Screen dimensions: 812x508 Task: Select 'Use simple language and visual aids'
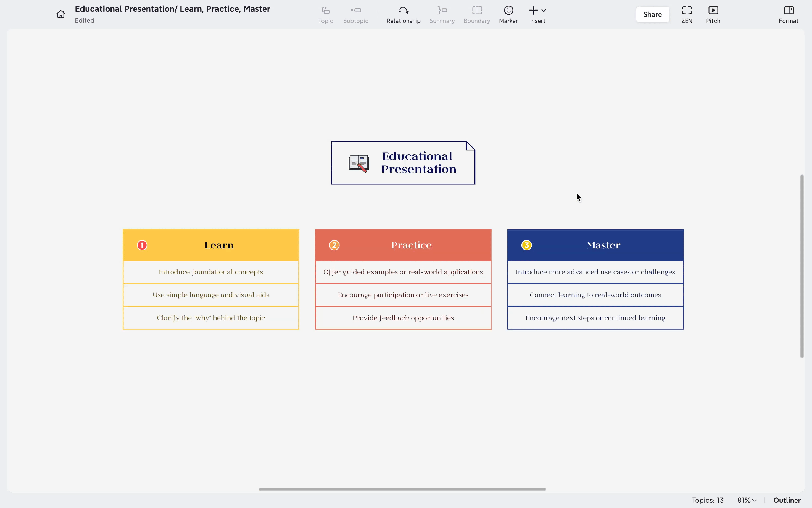(211, 295)
